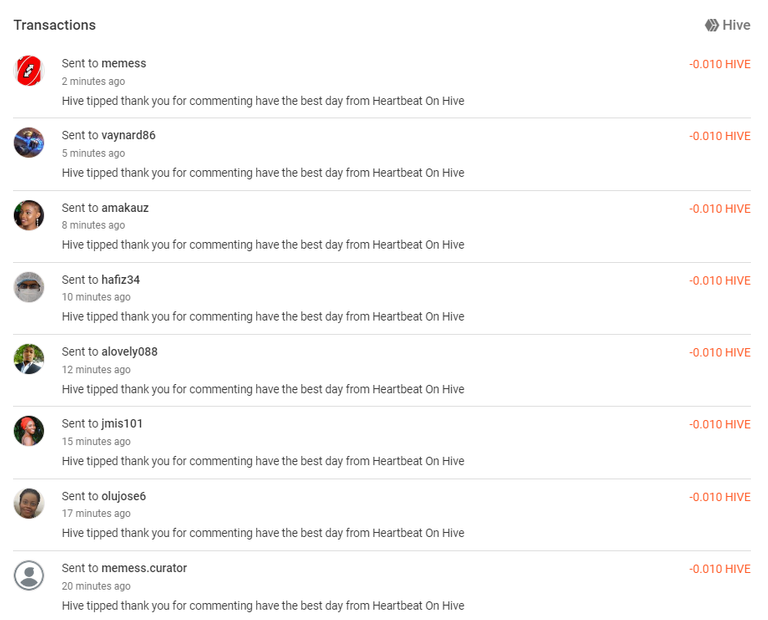Open olujose6 profile link

pos(123,496)
